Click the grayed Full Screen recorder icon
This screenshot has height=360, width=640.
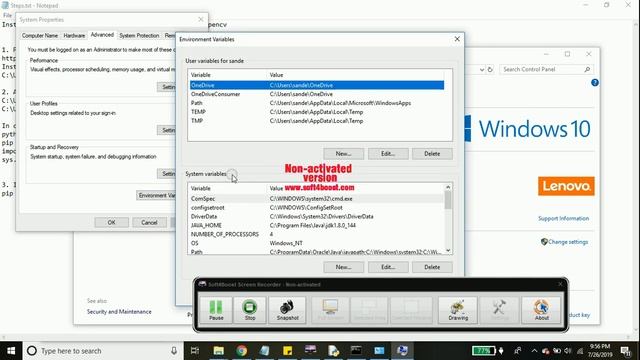click(330, 310)
